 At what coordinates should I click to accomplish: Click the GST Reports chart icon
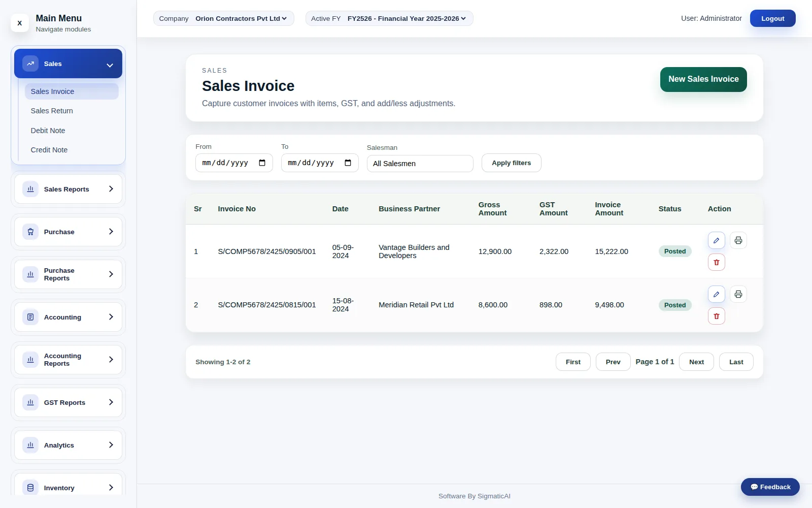click(30, 402)
